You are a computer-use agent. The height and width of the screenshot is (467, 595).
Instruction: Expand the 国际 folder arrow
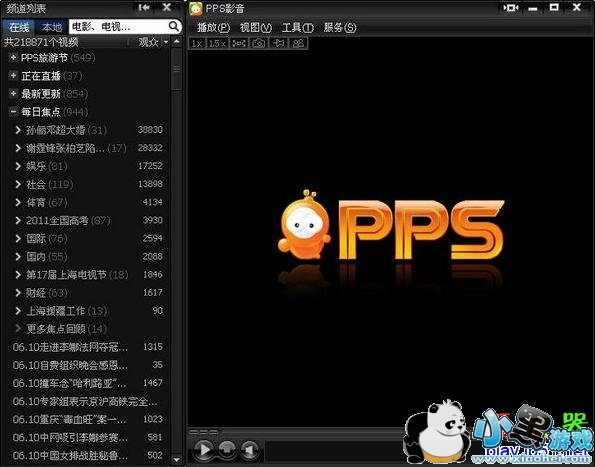click(x=18, y=238)
